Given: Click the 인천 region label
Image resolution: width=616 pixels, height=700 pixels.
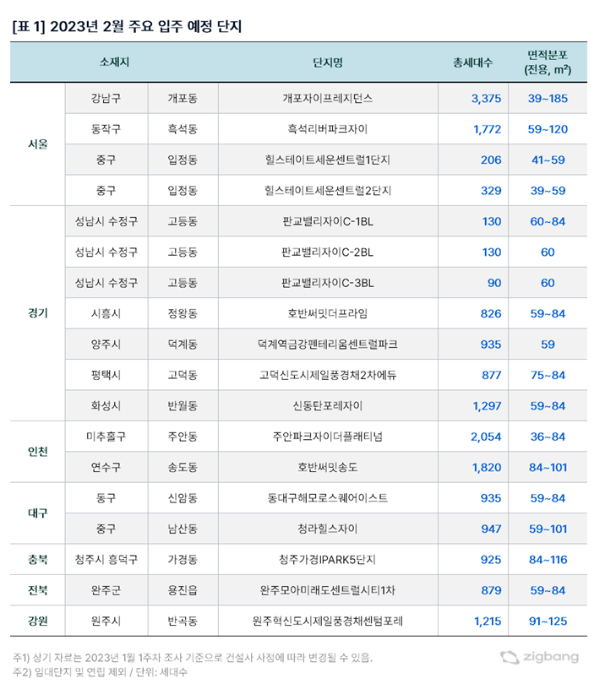Looking at the screenshot, I should (37, 452).
